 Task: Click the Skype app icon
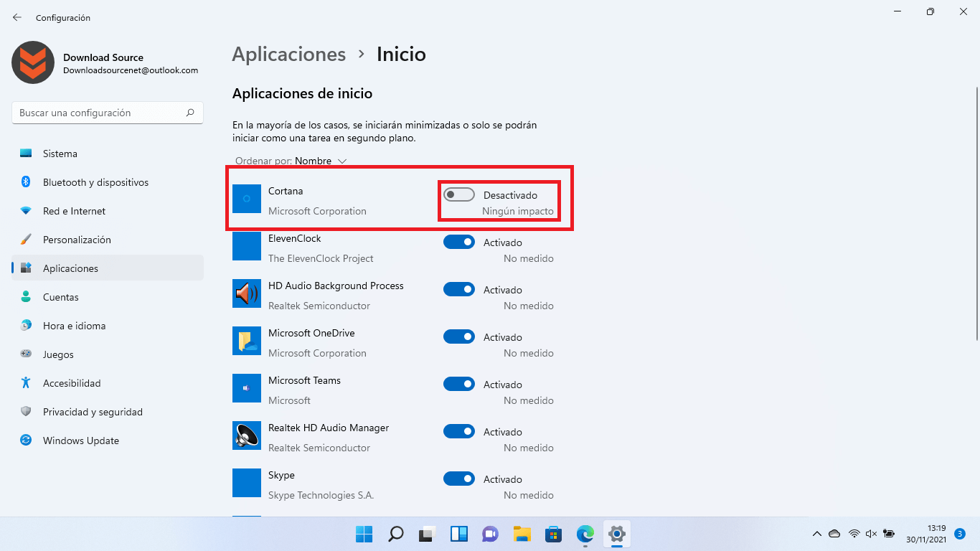247,483
